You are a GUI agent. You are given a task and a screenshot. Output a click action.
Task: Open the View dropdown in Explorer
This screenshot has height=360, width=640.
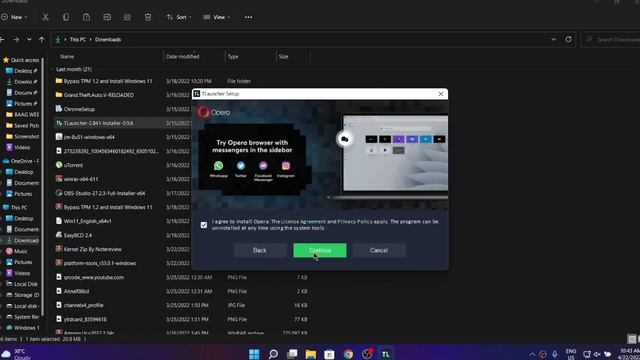pyautogui.click(x=217, y=17)
